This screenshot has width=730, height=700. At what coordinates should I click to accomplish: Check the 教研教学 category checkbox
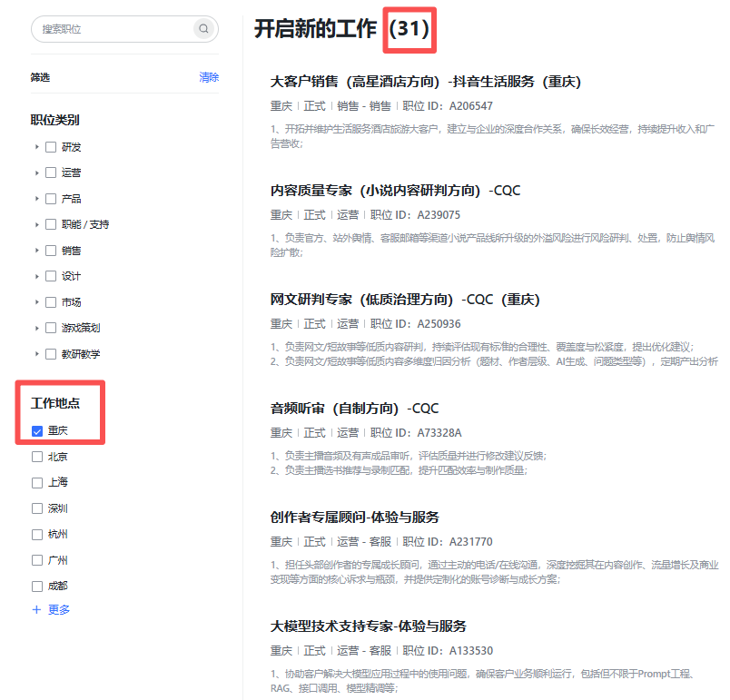(51, 354)
